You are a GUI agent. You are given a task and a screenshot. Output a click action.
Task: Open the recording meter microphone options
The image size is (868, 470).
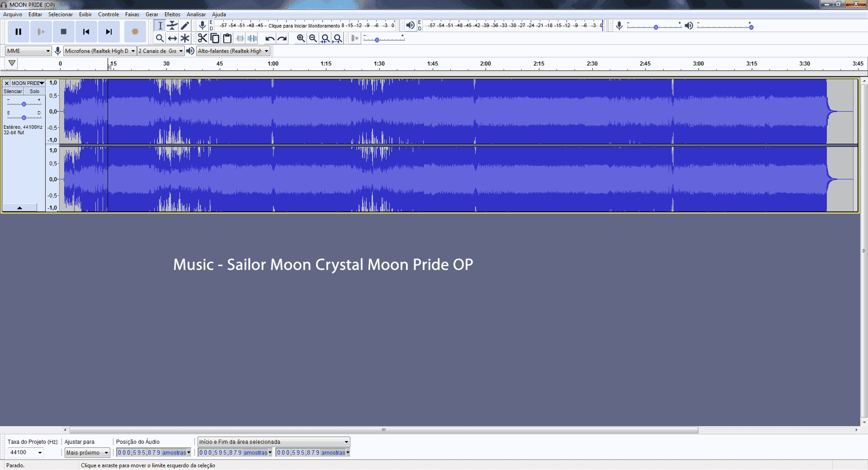click(203, 25)
